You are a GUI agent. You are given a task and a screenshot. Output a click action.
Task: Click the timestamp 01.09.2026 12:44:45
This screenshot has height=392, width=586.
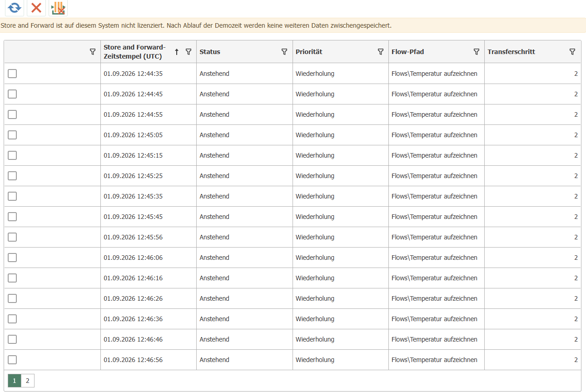click(x=133, y=94)
